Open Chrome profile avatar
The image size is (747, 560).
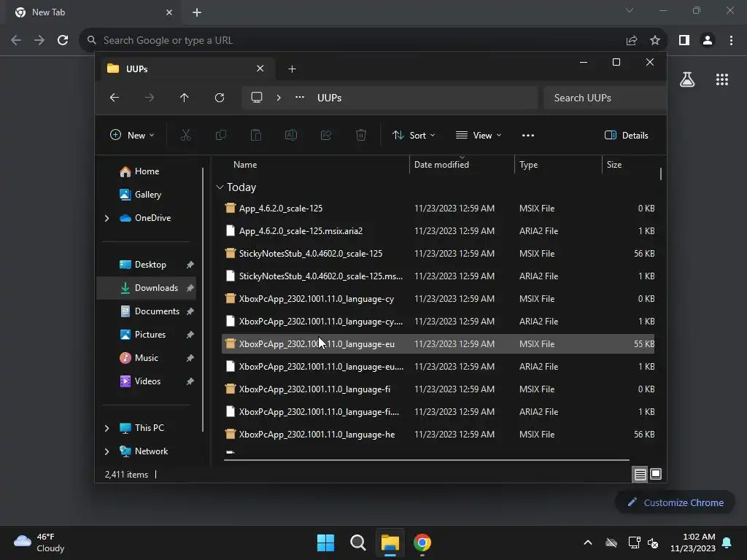pyautogui.click(x=708, y=40)
